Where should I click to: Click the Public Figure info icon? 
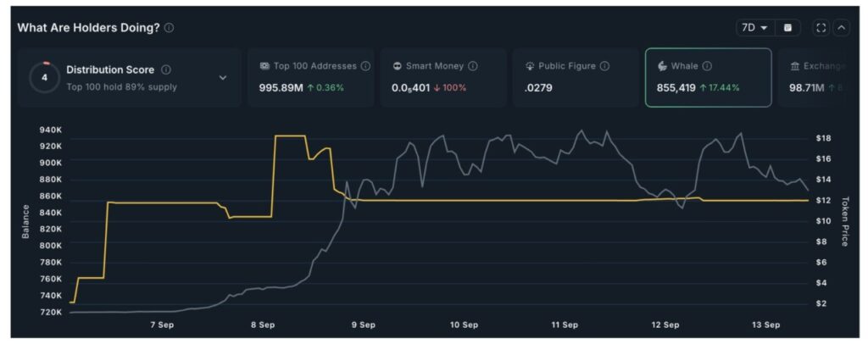click(604, 66)
